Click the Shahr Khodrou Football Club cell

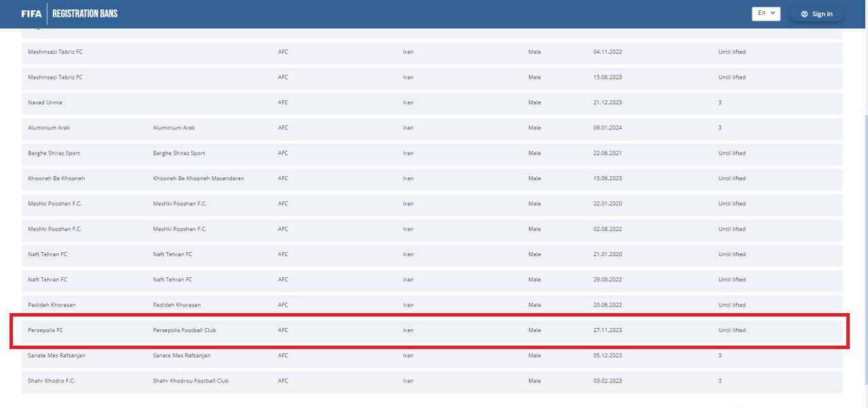191,381
